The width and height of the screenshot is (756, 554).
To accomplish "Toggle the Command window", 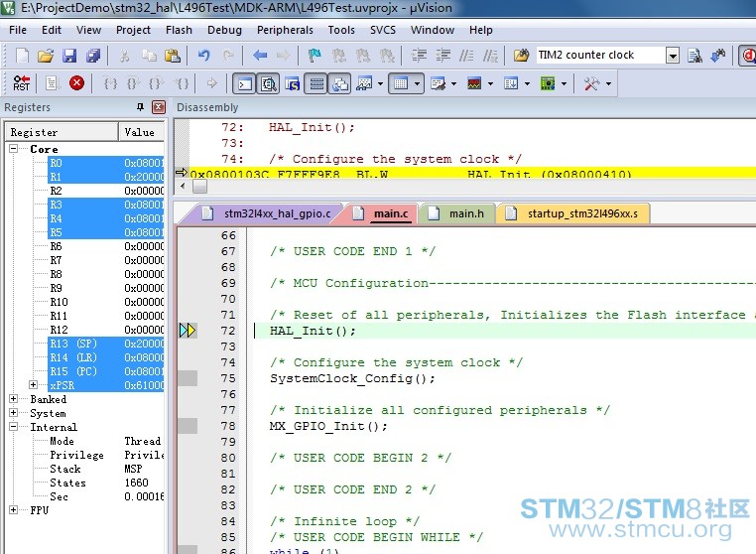I will click(x=244, y=84).
